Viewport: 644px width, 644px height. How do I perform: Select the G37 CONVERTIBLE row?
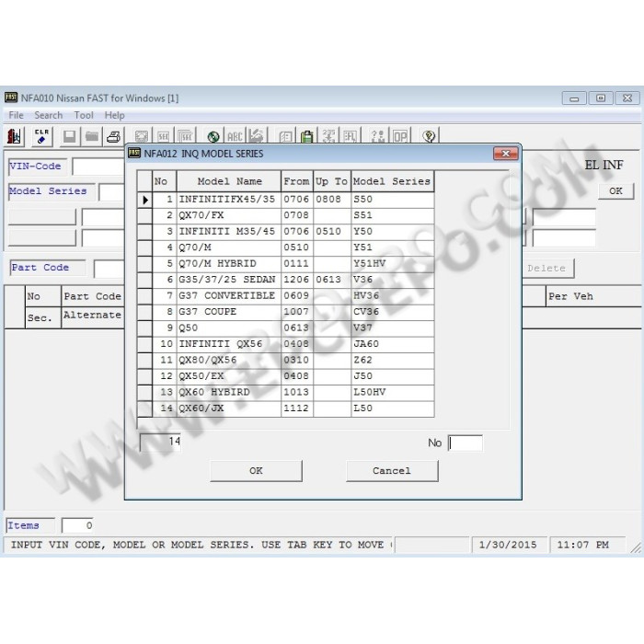coord(285,295)
